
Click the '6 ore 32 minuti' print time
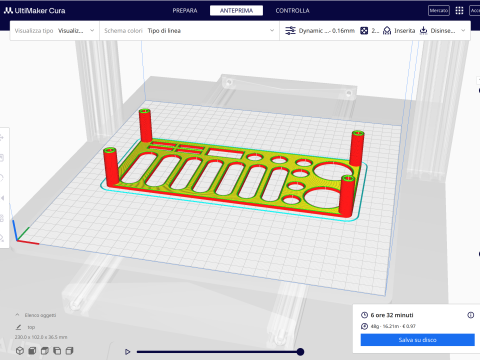(392, 315)
